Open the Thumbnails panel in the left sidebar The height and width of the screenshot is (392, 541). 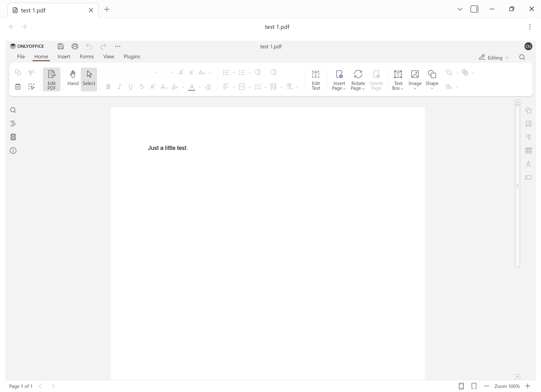(x=13, y=137)
